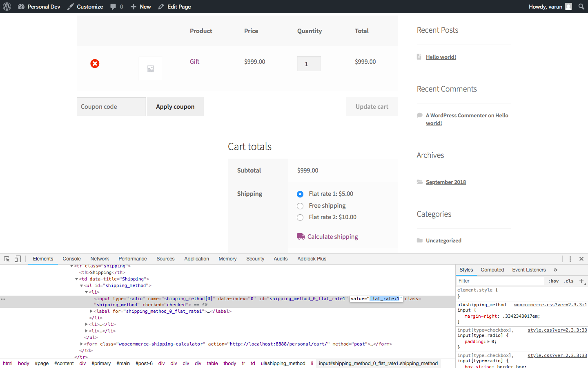The image size is (588, 368).
Task: Switch to the Event Listeners tab
Action: (x=529, y=270)
